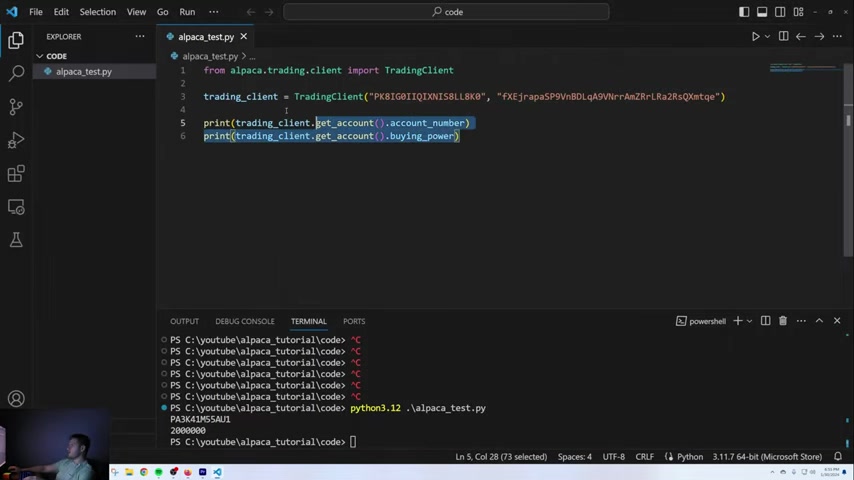Open Chrome from the Windows taskbar
The width and height of the screenshot is (854, 480).
coord(144,472)
